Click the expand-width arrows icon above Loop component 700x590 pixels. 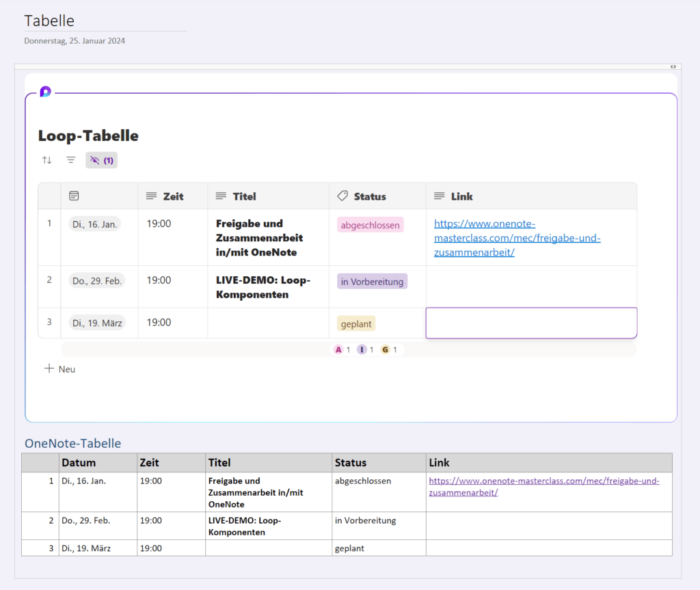coord(673,66)
